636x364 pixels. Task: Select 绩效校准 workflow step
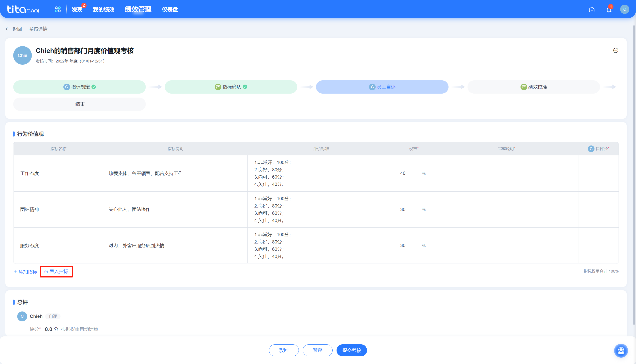tap(534, 87)
